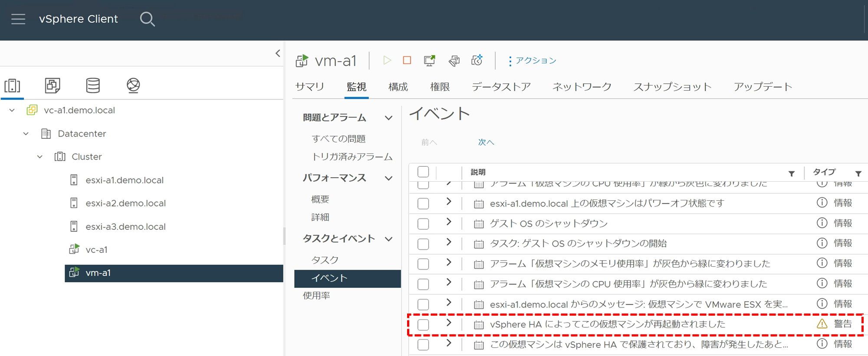Open the スナップショット tab
Image resolution: width=868 pixels, height=356 pixels.
(x=672, y=87)
